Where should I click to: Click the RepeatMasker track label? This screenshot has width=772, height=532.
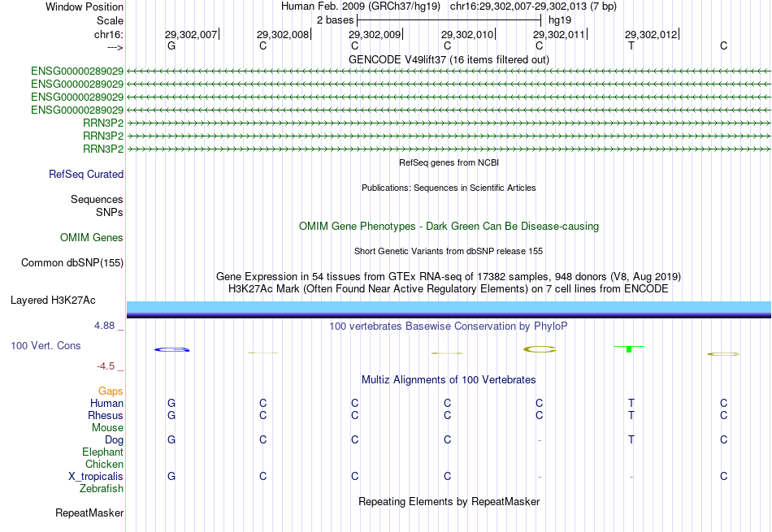point(89,513)
